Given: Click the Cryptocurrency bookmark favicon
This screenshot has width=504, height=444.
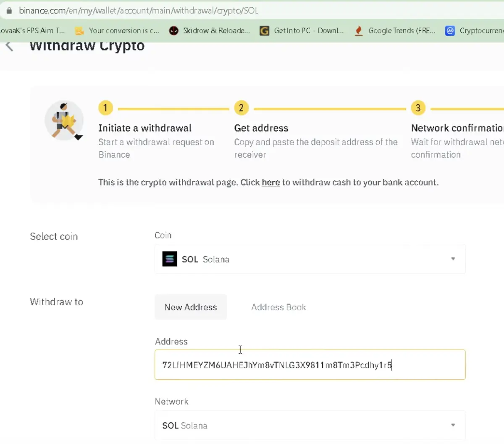Looking at the screenshot, I should [x=450, y=31].
